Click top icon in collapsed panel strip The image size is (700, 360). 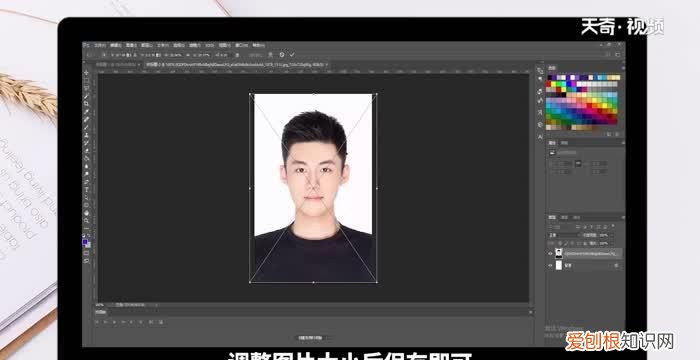pos(540,70)
